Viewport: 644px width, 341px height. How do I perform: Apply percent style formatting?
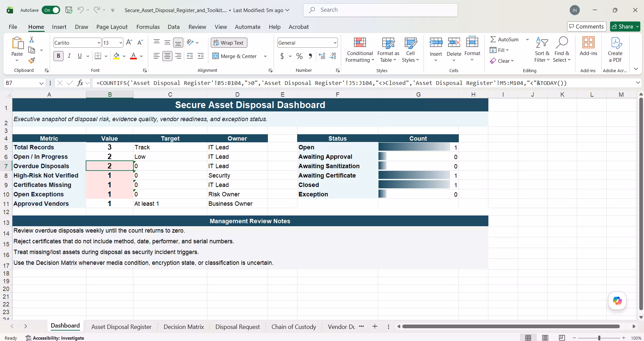tap(299, 56)
